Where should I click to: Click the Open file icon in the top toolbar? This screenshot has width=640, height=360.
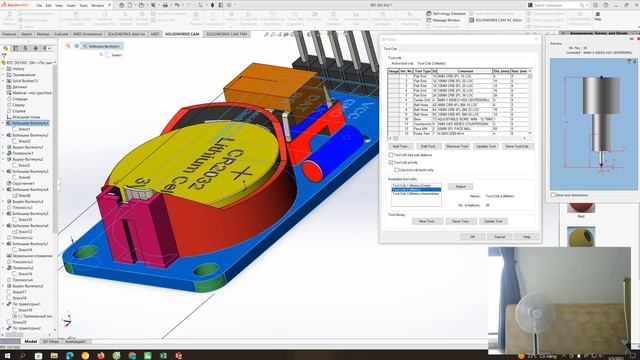(x=141, y=5)
